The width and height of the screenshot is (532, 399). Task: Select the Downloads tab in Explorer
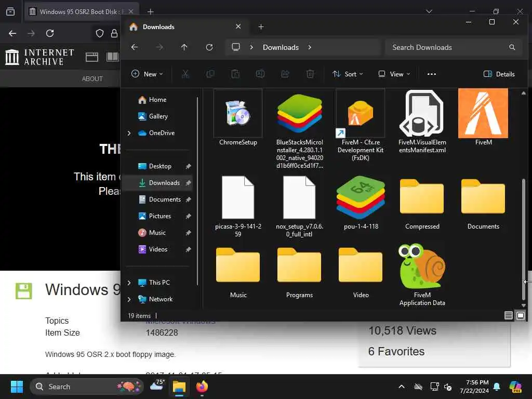coord(185,27)
